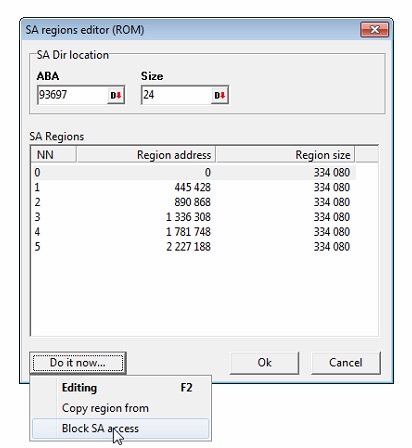Click inside the Size value field

[177, 95]
